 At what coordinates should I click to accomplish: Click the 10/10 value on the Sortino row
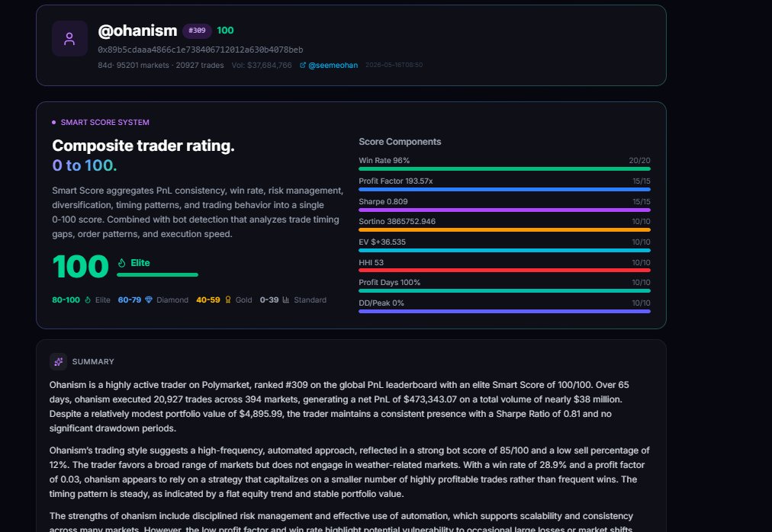point(642,222)
